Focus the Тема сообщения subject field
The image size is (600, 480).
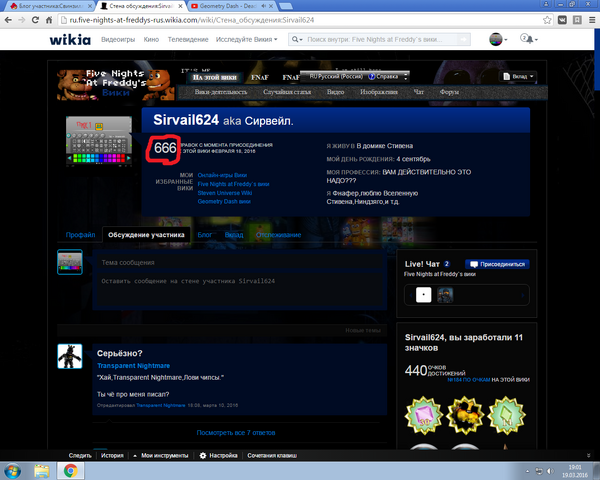[240, 262]
